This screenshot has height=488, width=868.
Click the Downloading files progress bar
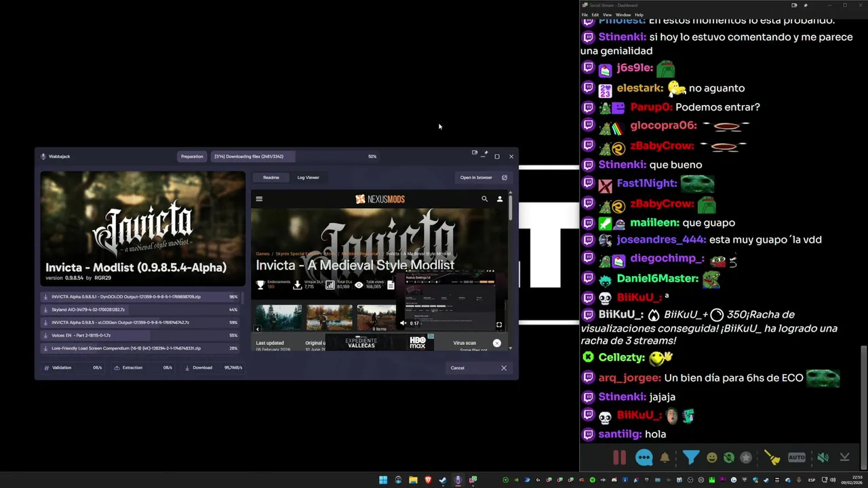coord(296,157)
